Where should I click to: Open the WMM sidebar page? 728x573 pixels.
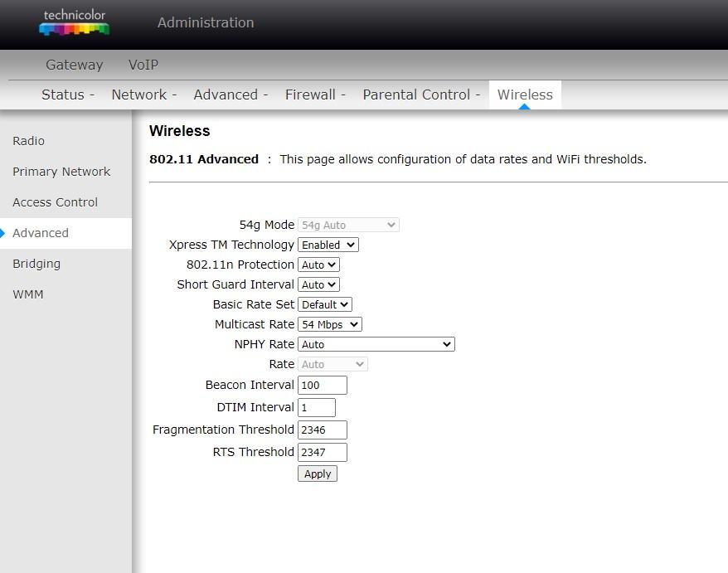[x=28, y=294]
